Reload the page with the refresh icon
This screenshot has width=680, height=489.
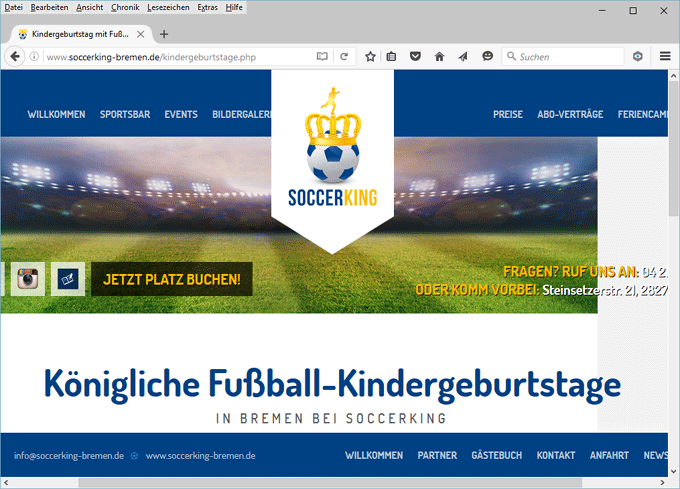[x=344, y=57]
